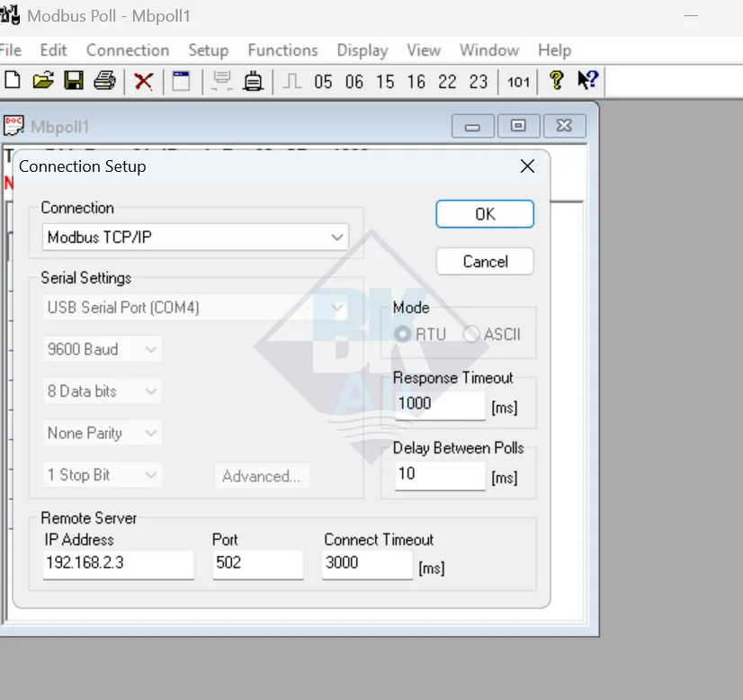This screenshot has width=743, height=700.
Task: Open the Functions menu
Action: 282,49
